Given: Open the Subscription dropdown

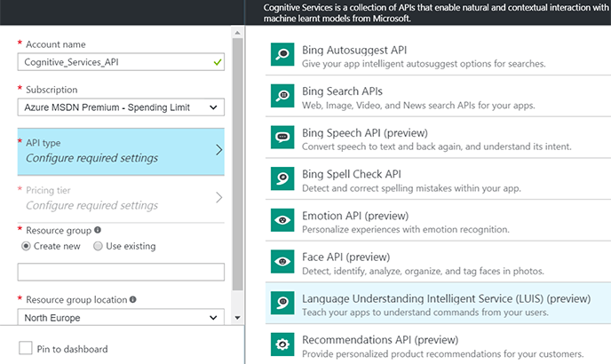Looking at the screenshot, I should coord(121,107).
